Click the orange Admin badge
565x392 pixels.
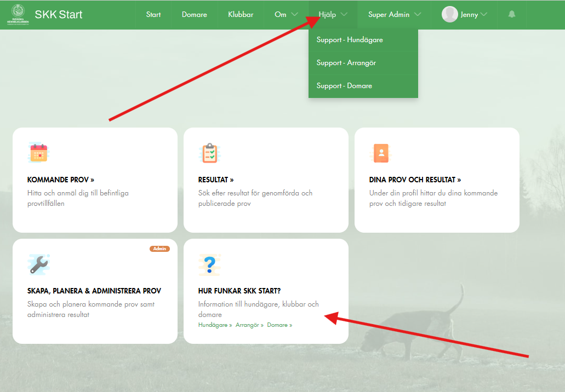[159, 249]
